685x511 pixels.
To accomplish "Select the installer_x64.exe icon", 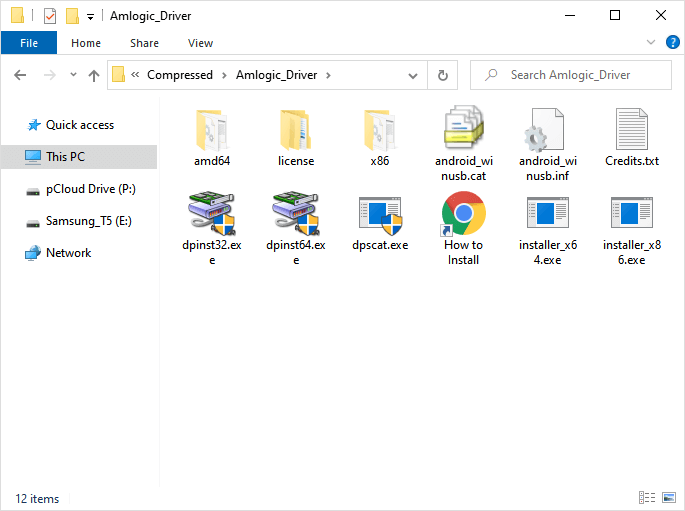I will pos(548,213).
